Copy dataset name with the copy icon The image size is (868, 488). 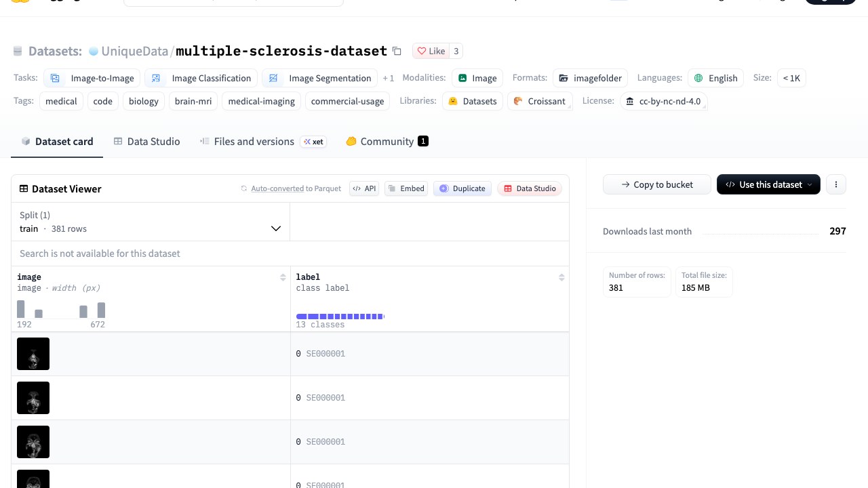coord(397,51)
